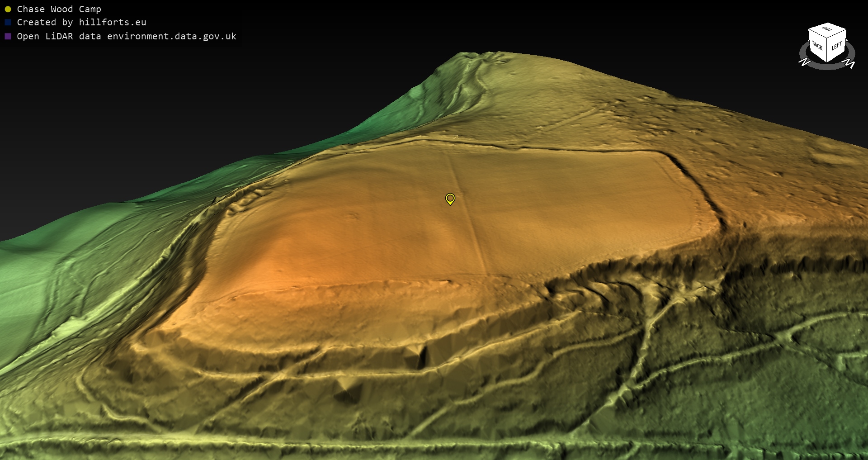Click the cube edge between BACK and LEFT
Image resolution: width=868 pixels, height=460 pixels.
[827, 50]
